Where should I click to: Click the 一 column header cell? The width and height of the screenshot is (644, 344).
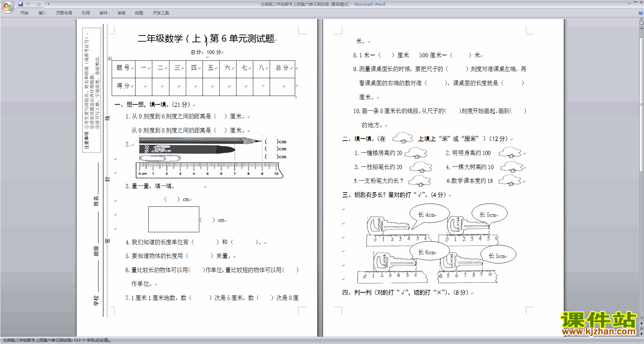[144, 69]
